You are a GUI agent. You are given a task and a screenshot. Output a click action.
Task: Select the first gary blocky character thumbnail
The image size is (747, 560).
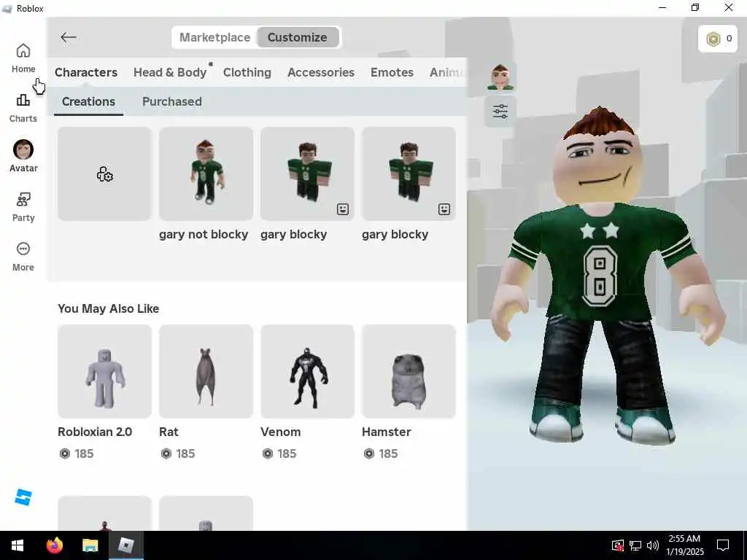pos(307,174)
